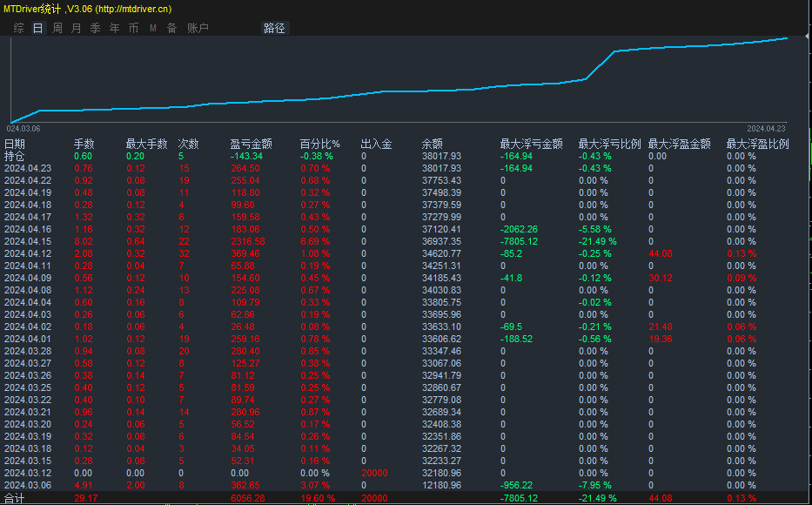Open the 账户 account section
Screen dimensions: 812x505
(198, 27)
